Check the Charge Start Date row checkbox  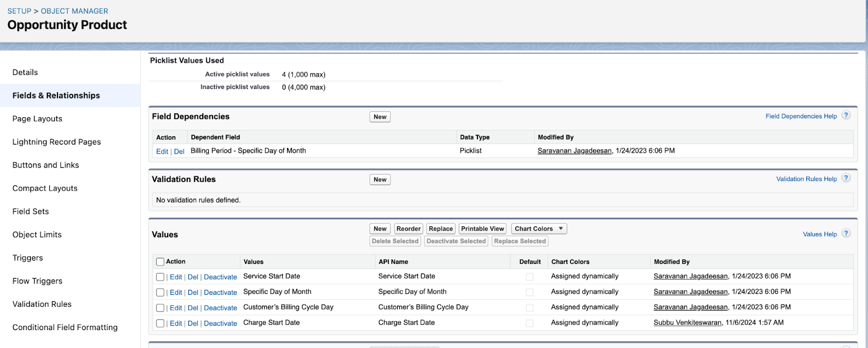click(160, 323)
